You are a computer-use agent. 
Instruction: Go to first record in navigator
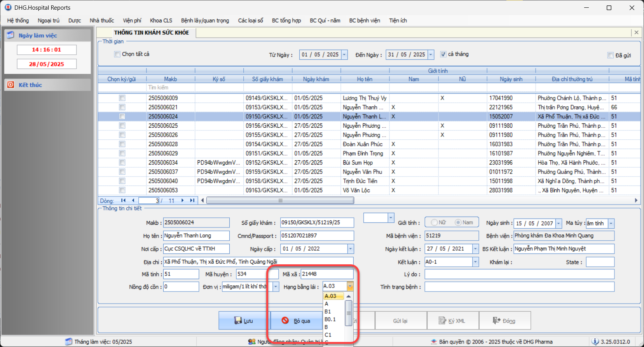(x=123, y=200)
